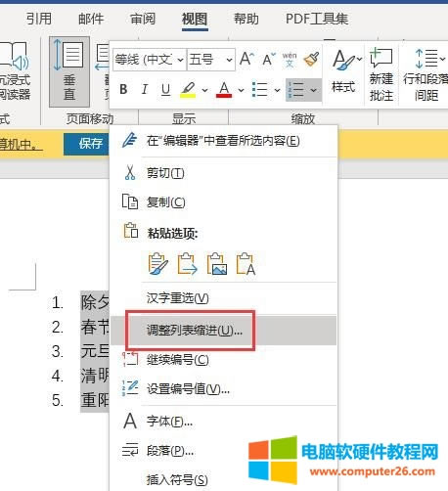The image size is (448, 491).
Task: Click the shrink font size icon
Action: click(269, 60)
